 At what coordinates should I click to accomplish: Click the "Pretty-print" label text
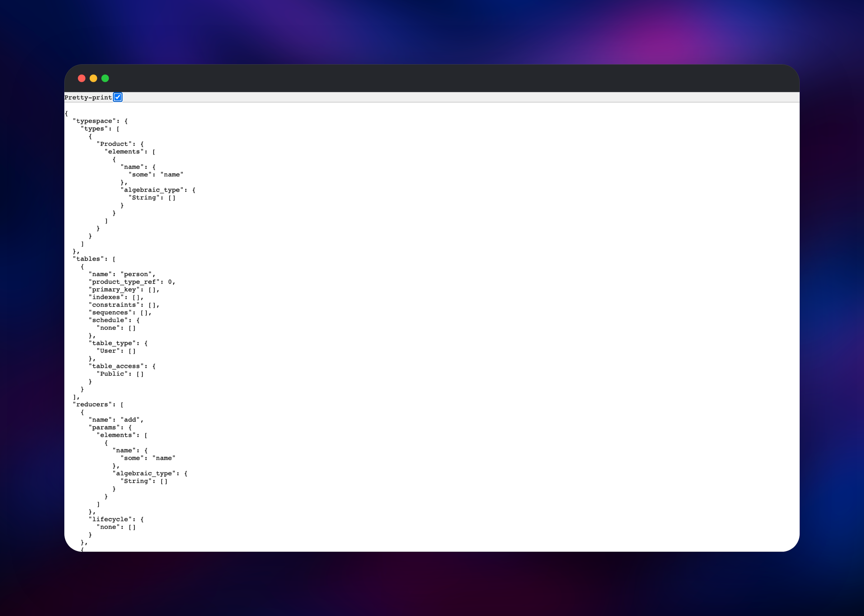pos(88,97)
